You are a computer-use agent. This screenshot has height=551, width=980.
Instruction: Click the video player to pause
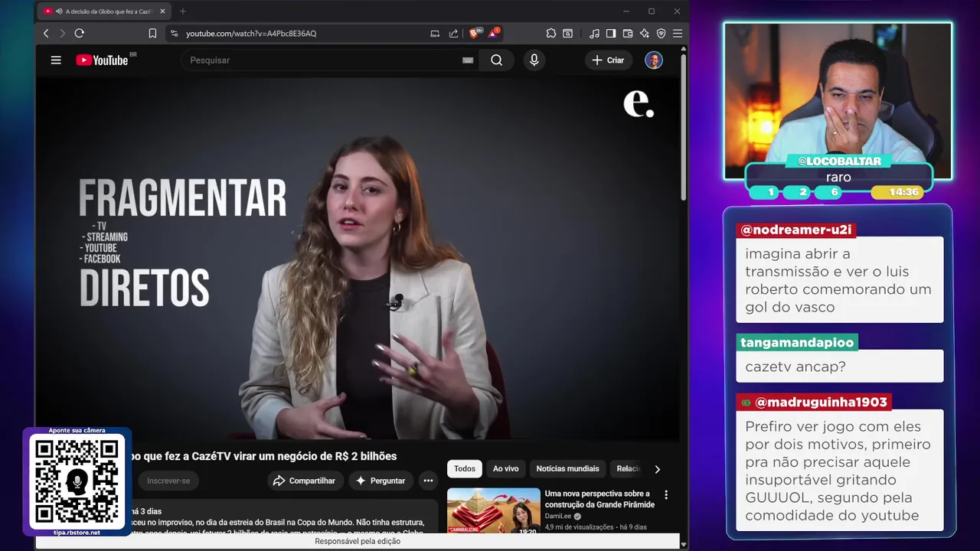pyautogui.click(x=357, y=259)
